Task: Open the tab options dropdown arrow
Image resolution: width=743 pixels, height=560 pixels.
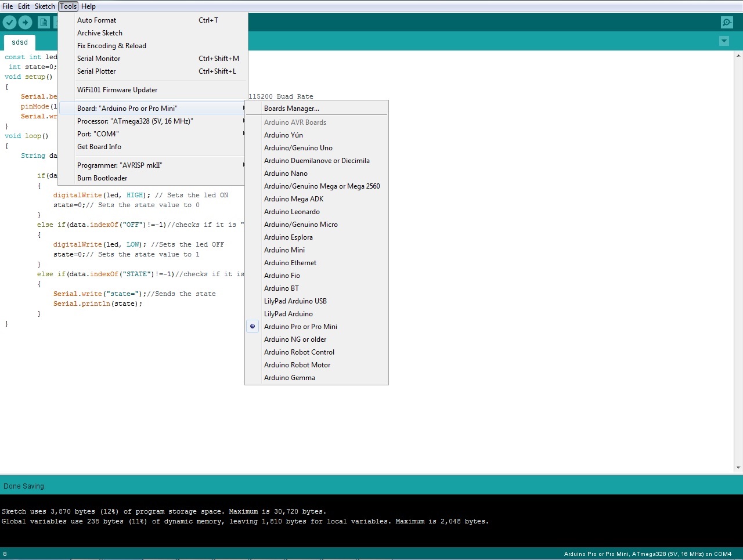Action: (x=724, y=41)
